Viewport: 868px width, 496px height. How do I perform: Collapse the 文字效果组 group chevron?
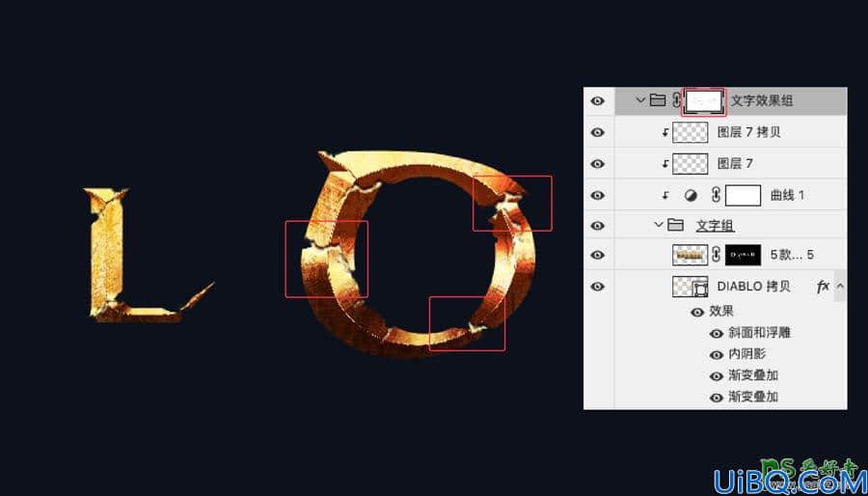641,100
